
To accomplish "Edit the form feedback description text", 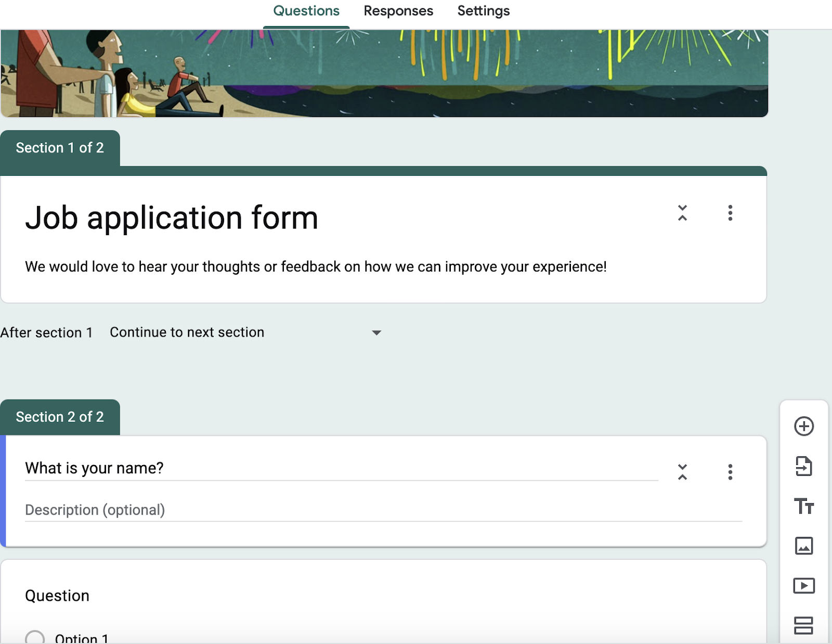I will tap(316, 266).
